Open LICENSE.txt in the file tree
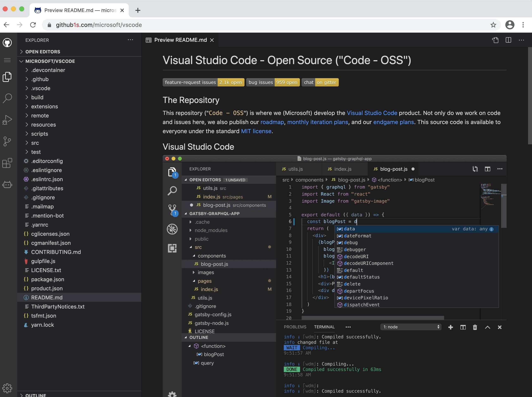This screenshot has width=532, height=397. pyautogui.click(x=79, y=270)
